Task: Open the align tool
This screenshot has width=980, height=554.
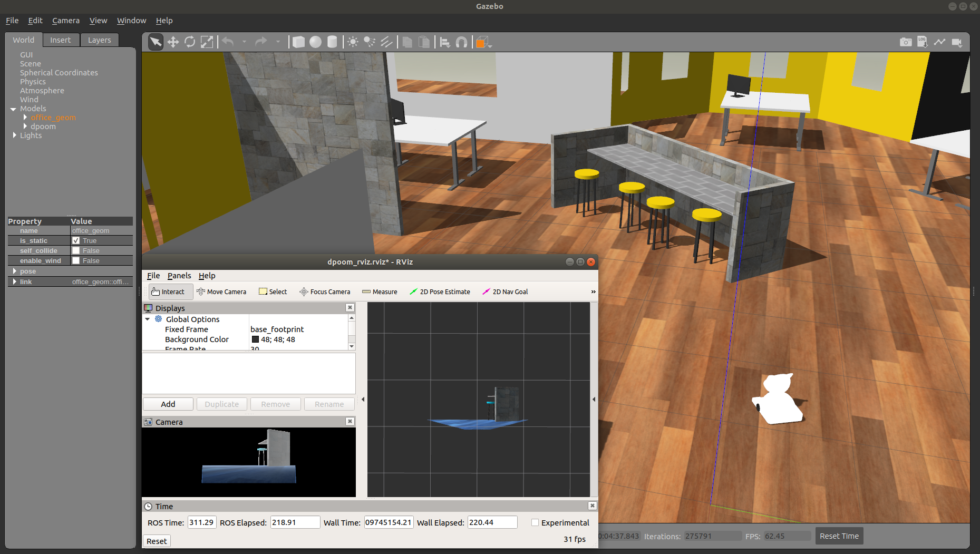Action: tap(445, 42)
